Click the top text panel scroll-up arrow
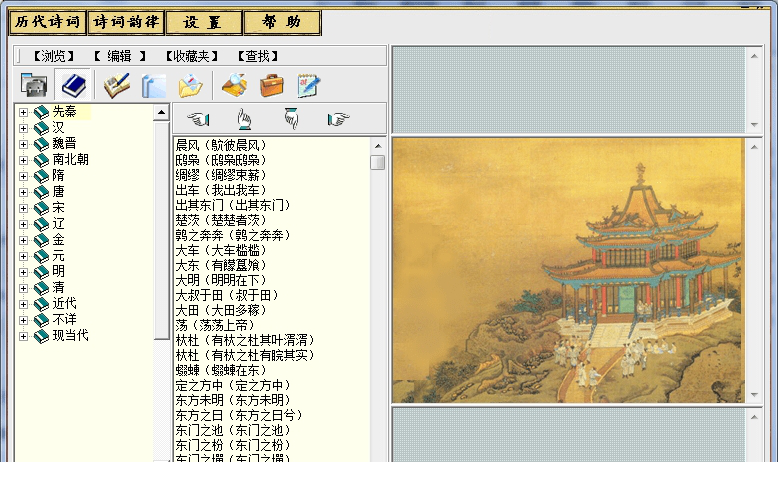Screen dimensions: 778x480 754,56
